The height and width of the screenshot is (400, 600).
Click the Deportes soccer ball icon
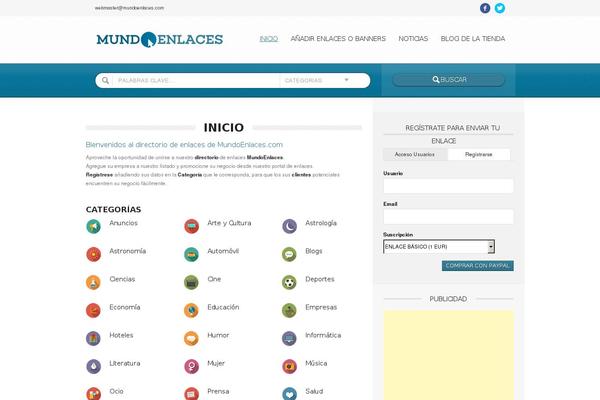pyautogui.click(x=289, y=282)
